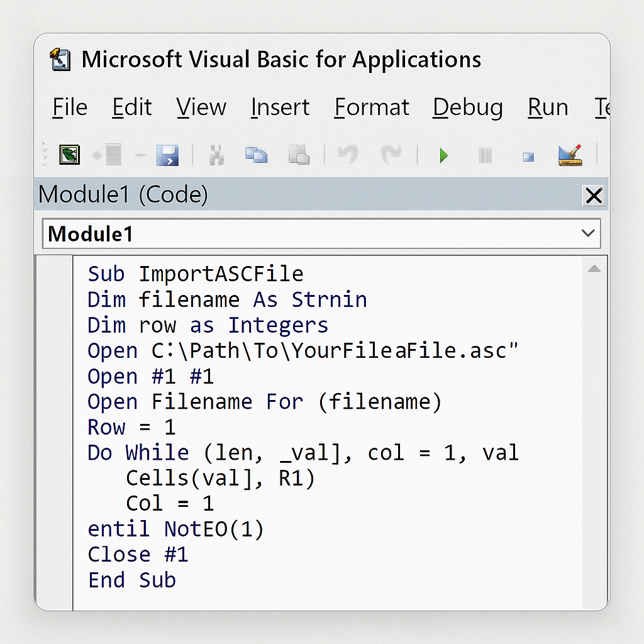Click the line "entil NotEO(1)"
Screen dimensions: 644x644
coord(176,529)
